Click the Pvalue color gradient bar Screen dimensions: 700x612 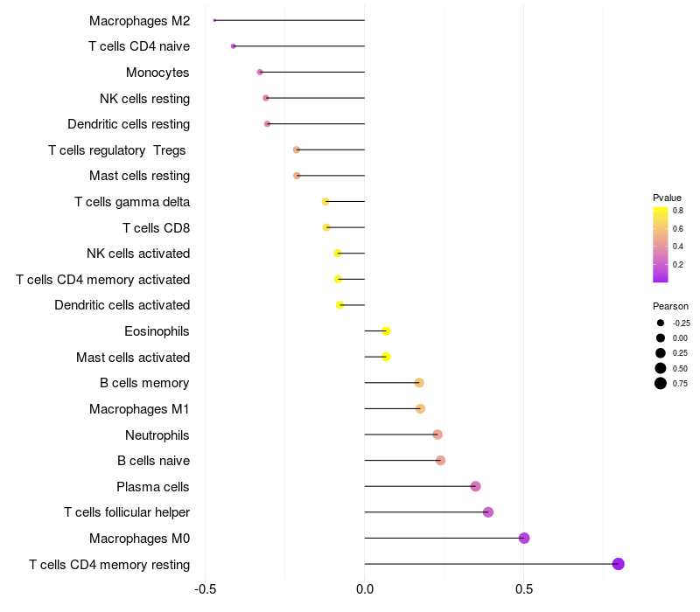click(x=661, y=245)
